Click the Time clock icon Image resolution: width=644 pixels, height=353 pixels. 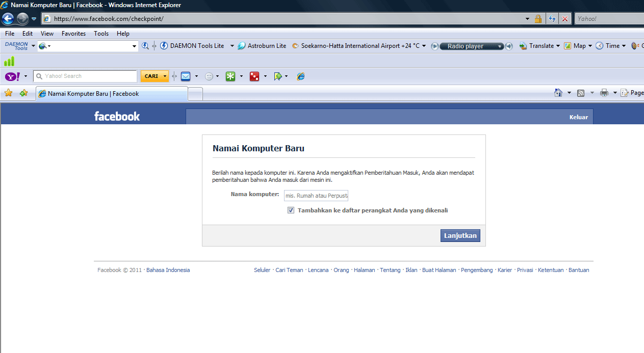(x=600, y=46)
